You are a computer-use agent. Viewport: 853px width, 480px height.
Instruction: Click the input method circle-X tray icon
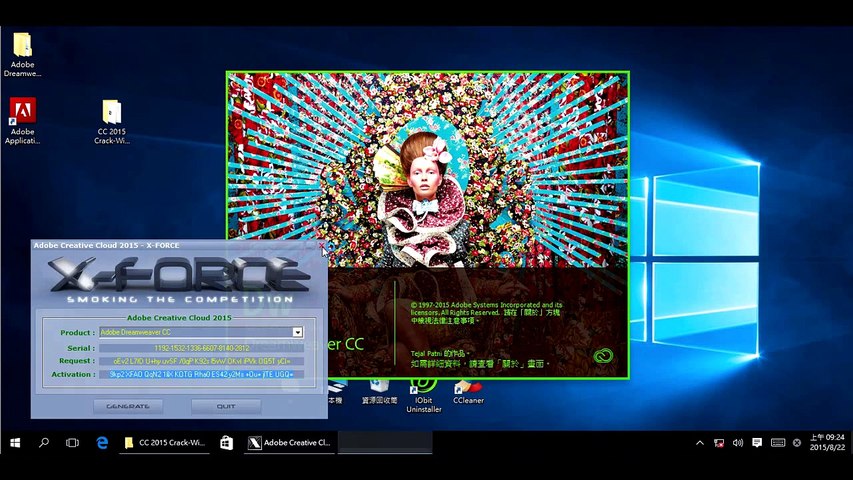(x=797, y=443)
